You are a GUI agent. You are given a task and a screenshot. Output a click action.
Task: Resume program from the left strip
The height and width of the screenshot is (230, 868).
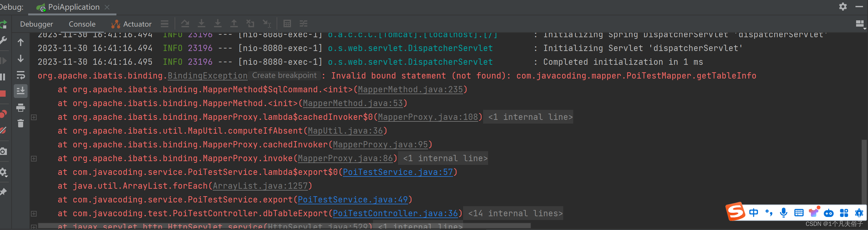click(x=3, y=61)
